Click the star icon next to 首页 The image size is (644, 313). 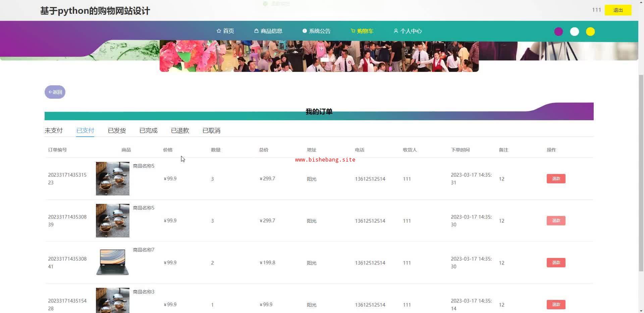click(219, 31)
